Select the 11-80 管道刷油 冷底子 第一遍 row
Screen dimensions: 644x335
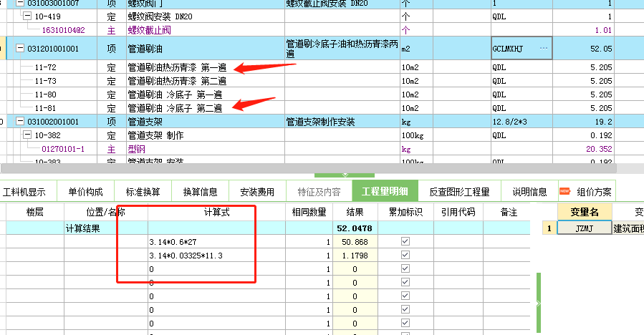[308, 94]
